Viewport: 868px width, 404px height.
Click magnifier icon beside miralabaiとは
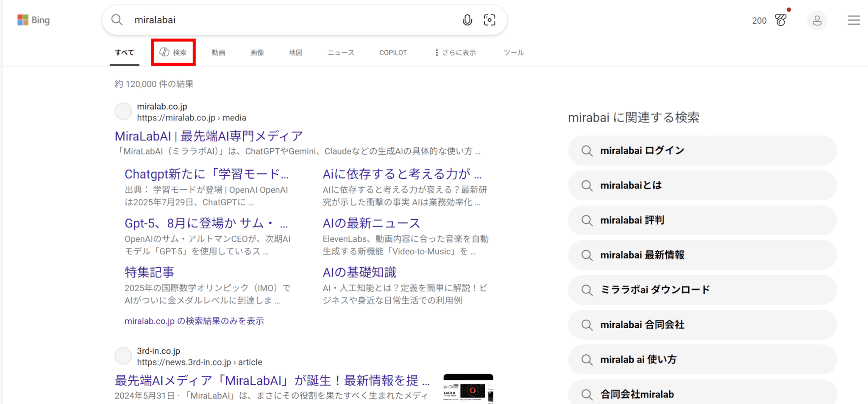tap(587, 185)
